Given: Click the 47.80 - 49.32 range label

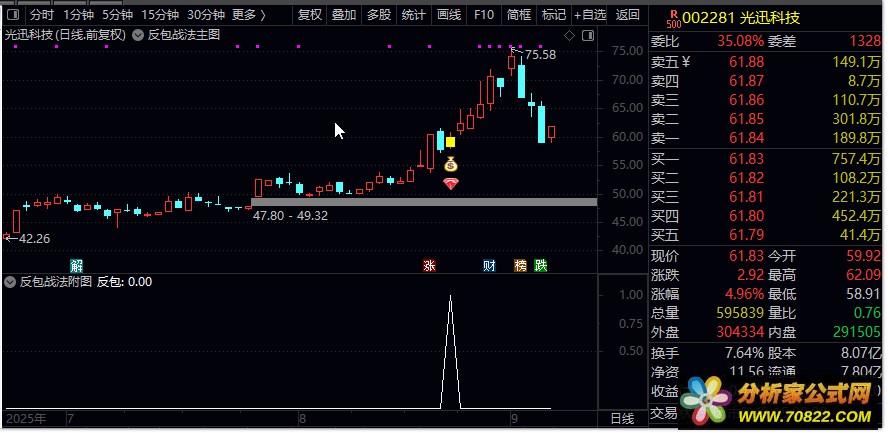Looking at the screenshot, I should point(291,216).
